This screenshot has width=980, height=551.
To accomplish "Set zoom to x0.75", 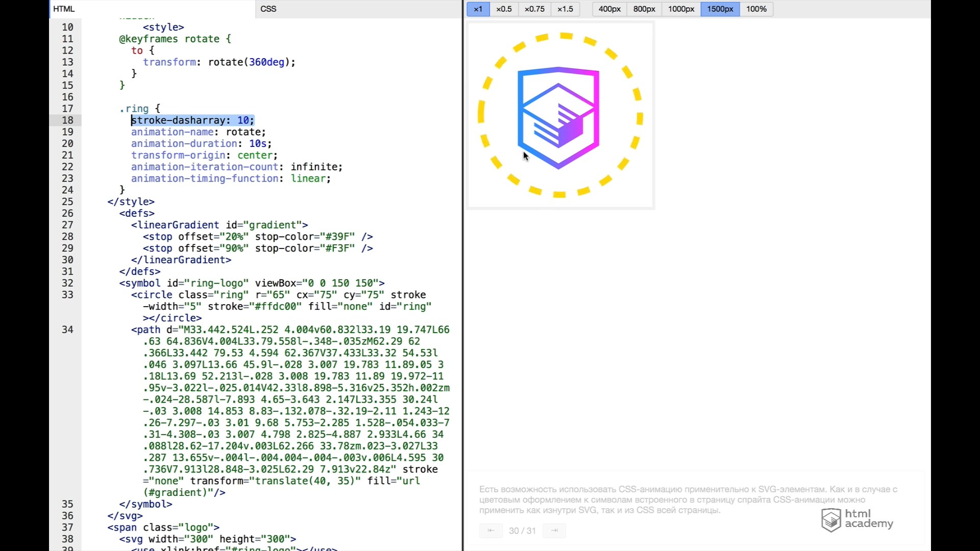I will point(534,9).
